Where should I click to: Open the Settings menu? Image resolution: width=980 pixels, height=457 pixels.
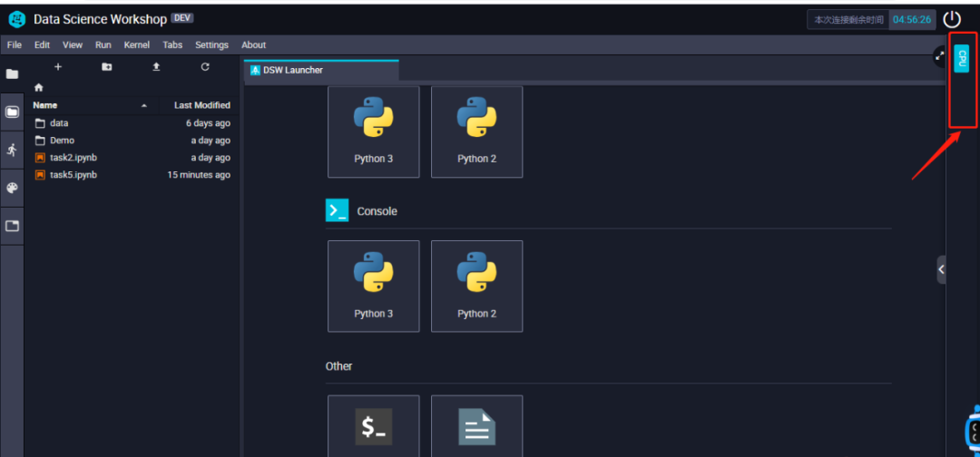pos(211,45)
